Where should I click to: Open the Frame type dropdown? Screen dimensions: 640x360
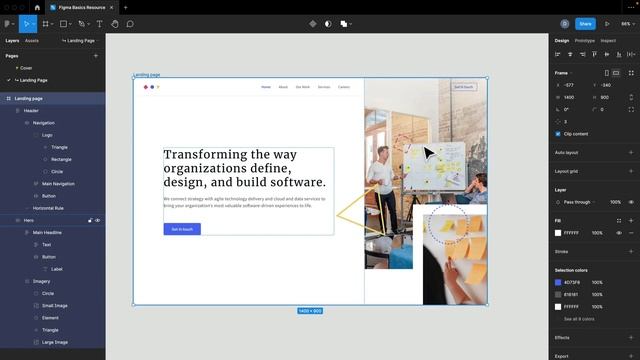click(563, 73)
